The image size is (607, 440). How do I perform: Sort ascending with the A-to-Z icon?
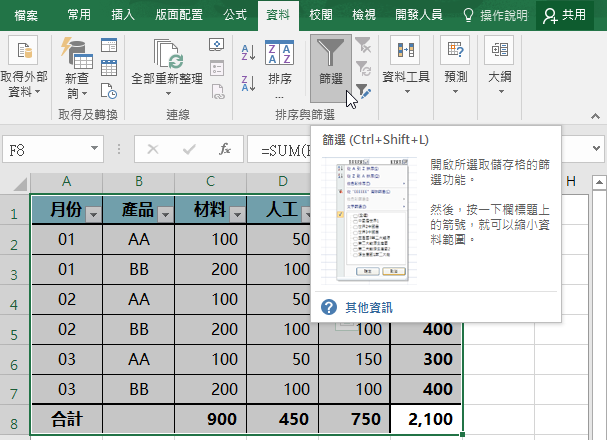248,52
